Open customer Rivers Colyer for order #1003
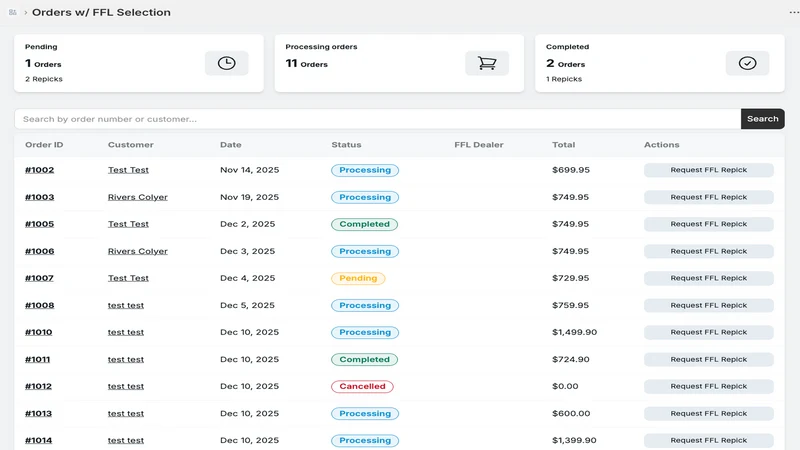This screenshot has width=800, height=450. [137, 197]
